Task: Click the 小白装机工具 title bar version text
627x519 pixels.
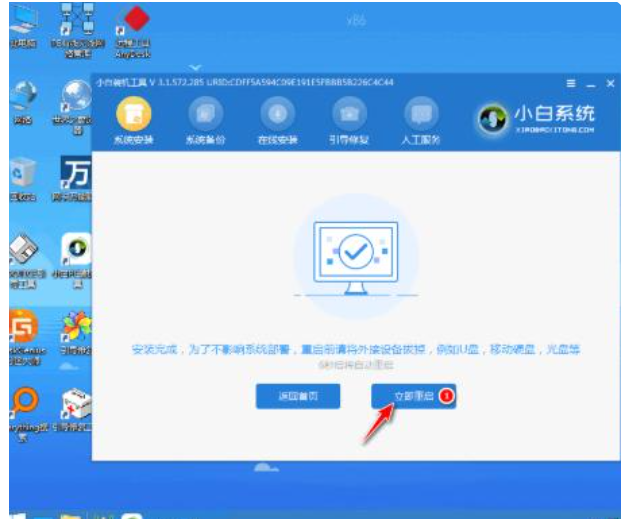Action: pyautogui.click(x=244, y=82)
